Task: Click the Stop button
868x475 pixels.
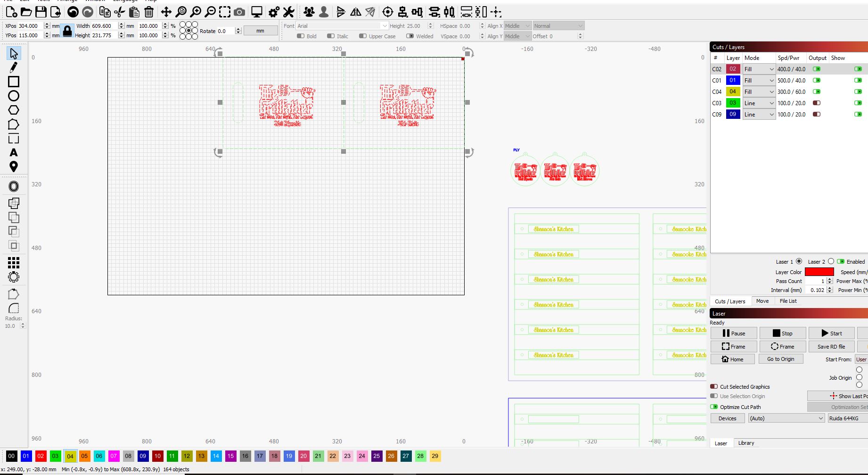Action: (783, 333)
